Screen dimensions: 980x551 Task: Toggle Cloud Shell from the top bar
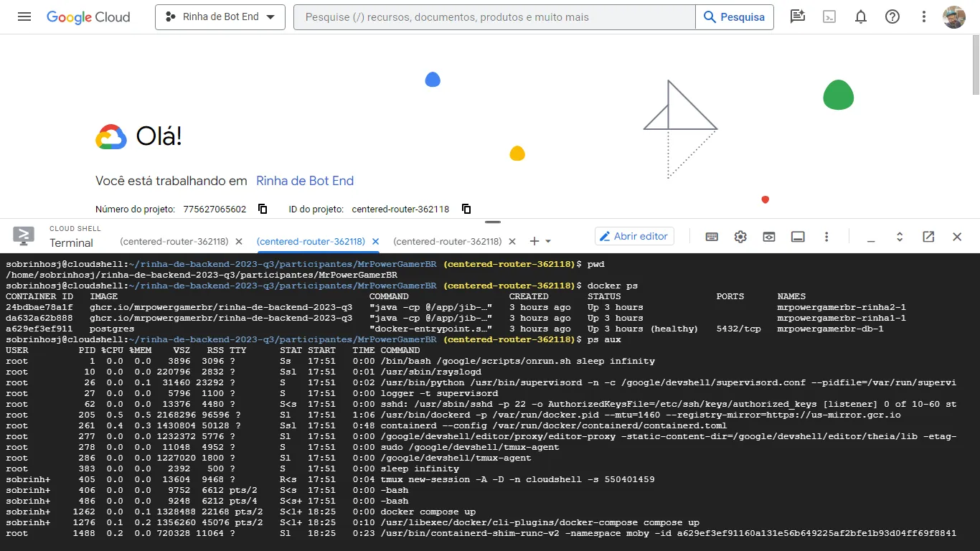click(829, 17)
